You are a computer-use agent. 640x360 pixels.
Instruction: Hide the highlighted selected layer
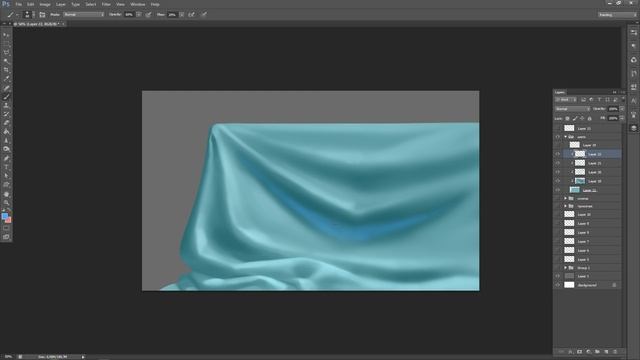pyautogui.click(x=558, y=154)
